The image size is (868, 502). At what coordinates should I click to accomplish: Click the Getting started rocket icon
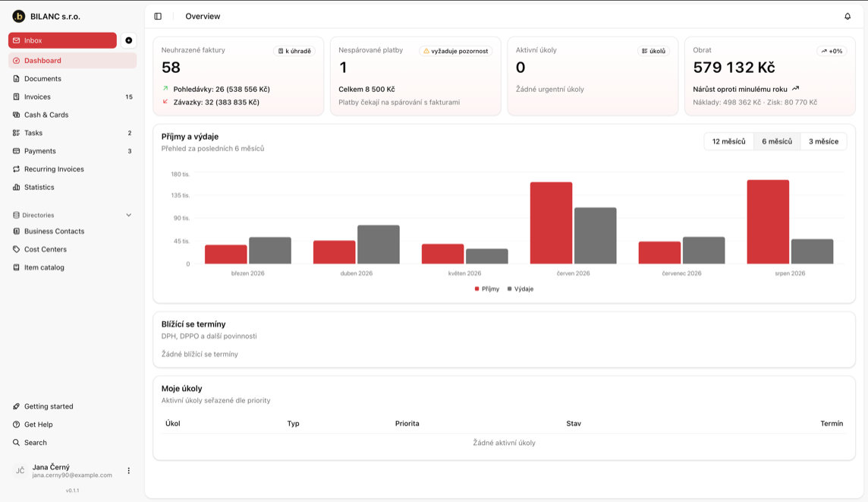coord(16,406)
